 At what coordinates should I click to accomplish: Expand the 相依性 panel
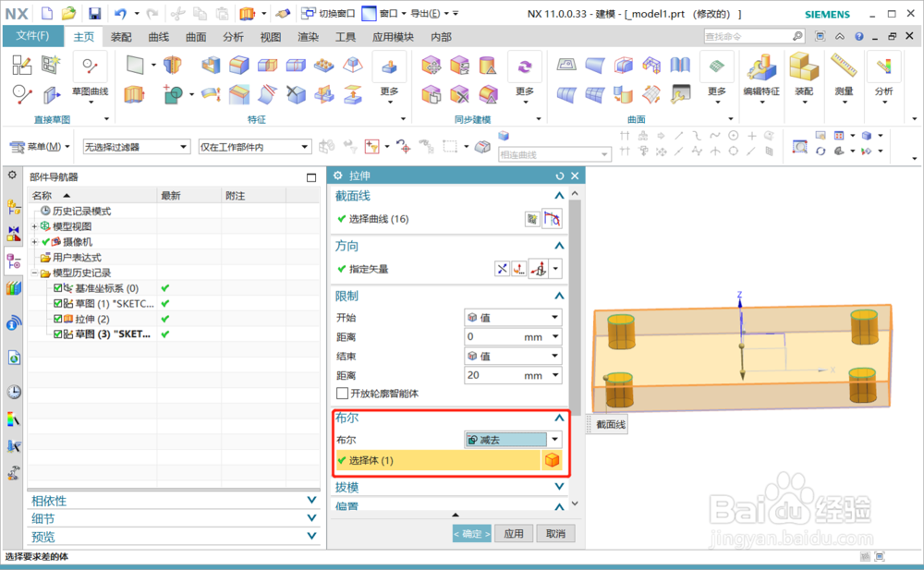point(311,501)
